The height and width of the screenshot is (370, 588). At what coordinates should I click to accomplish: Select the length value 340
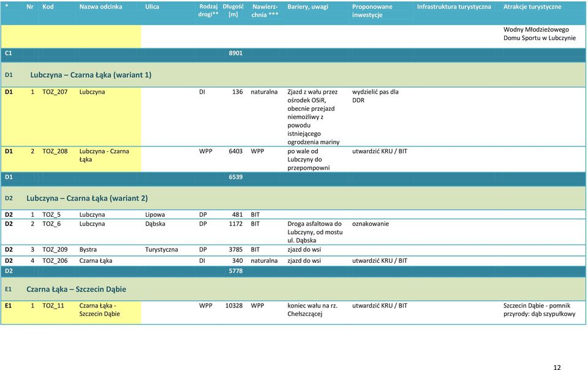(x=238, y=261)
